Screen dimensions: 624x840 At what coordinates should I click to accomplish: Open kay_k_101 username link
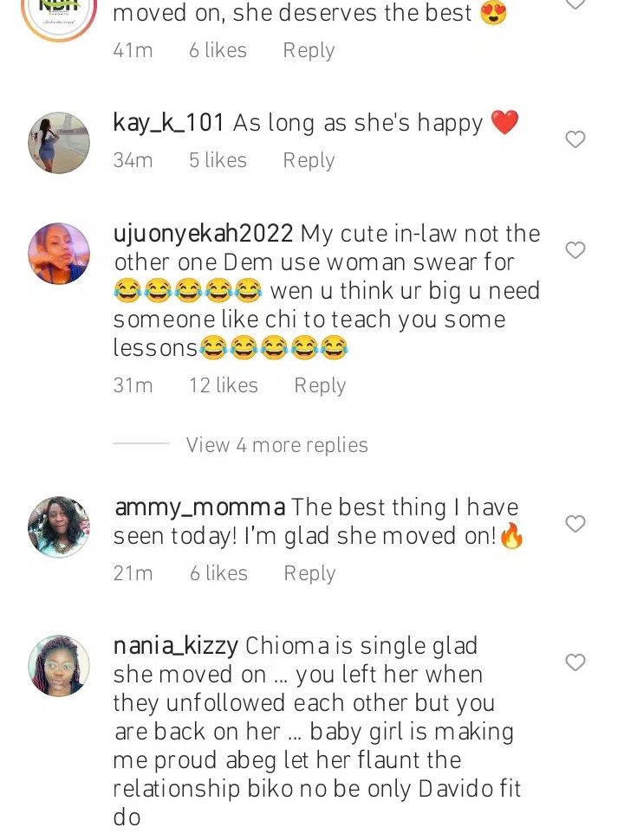click(168, 123)
